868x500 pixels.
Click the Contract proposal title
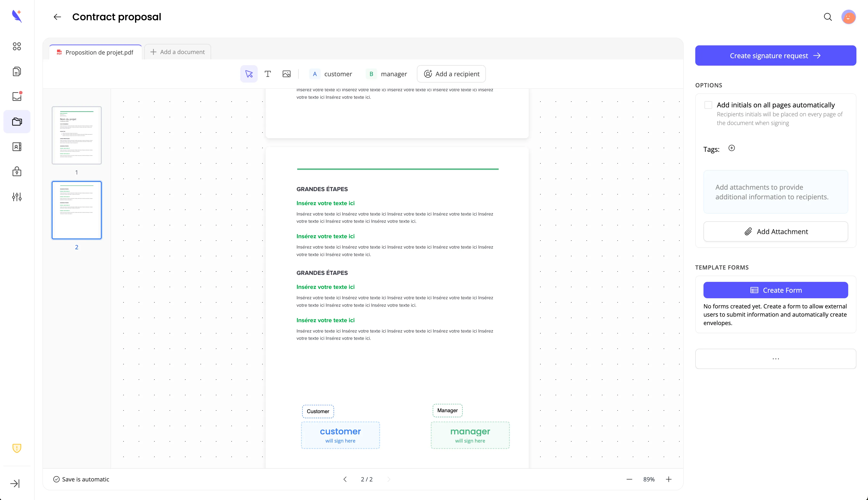[117, 17]
